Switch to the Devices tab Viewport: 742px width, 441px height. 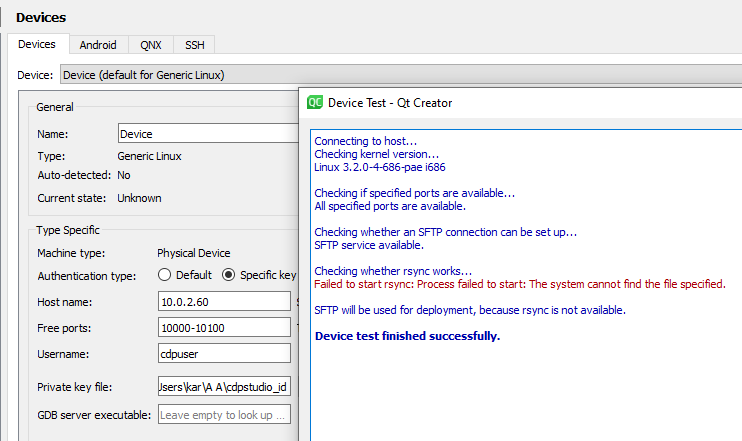(x=37, y=45)
